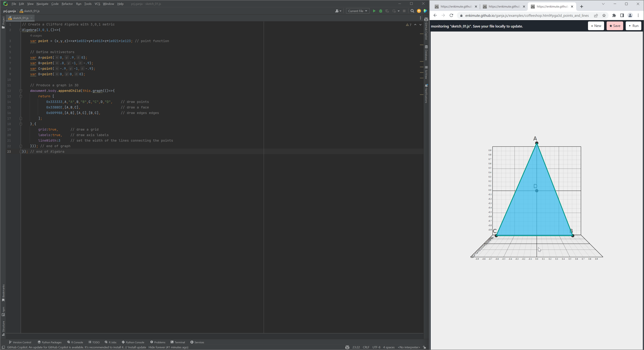
Task: Click the pink Save button
Action: tap(614, 26)
